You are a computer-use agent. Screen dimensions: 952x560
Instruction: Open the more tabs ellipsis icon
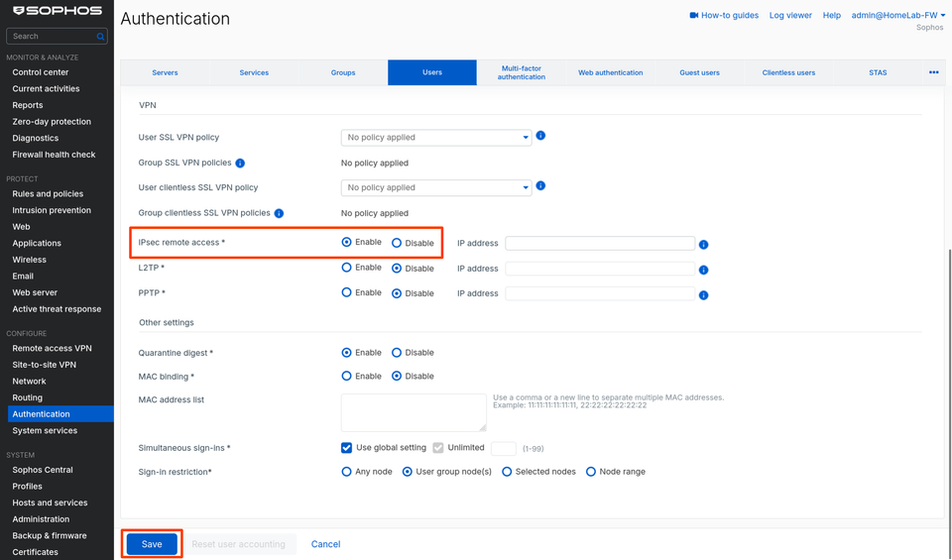pos(934,72)
